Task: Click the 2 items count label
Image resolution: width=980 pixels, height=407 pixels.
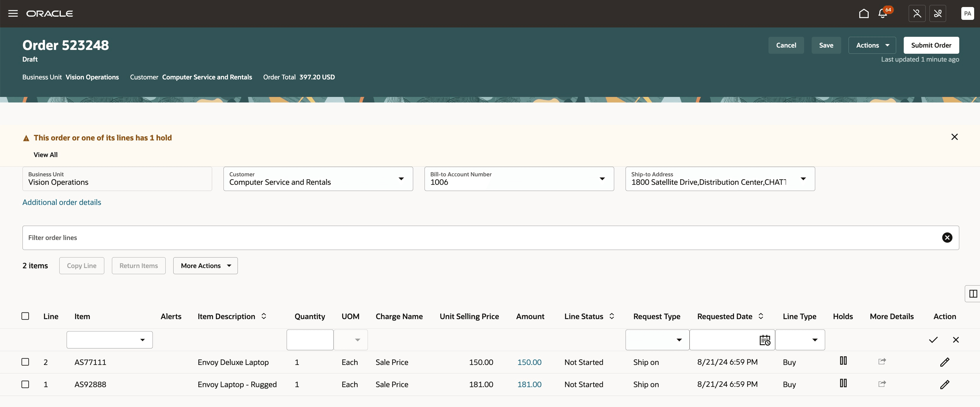Action: 35,266
